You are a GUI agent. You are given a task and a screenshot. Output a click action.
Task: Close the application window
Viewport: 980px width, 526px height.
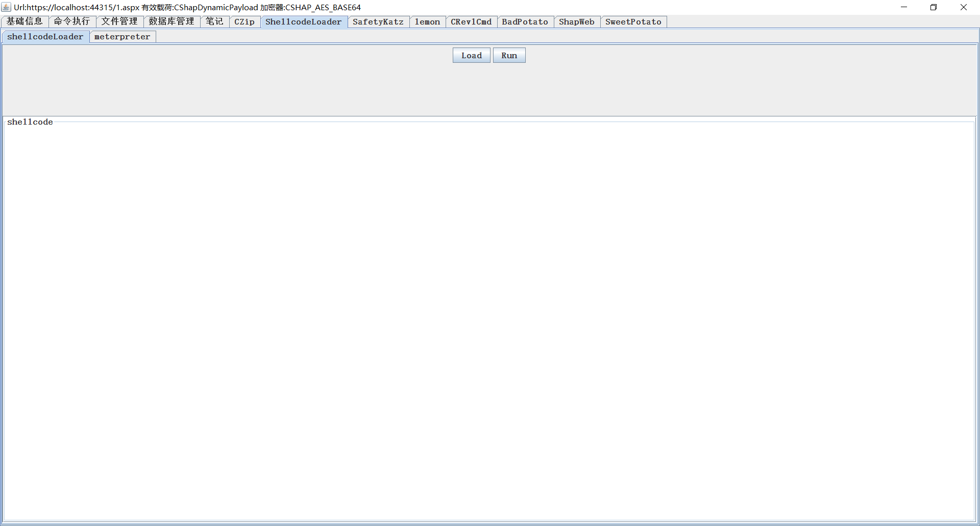[964, 7]
